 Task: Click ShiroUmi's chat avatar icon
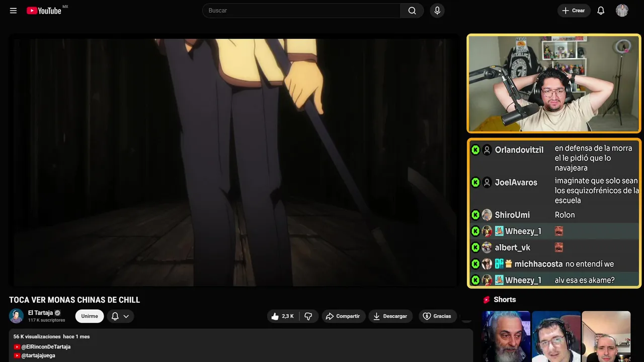tap(487, 215)
